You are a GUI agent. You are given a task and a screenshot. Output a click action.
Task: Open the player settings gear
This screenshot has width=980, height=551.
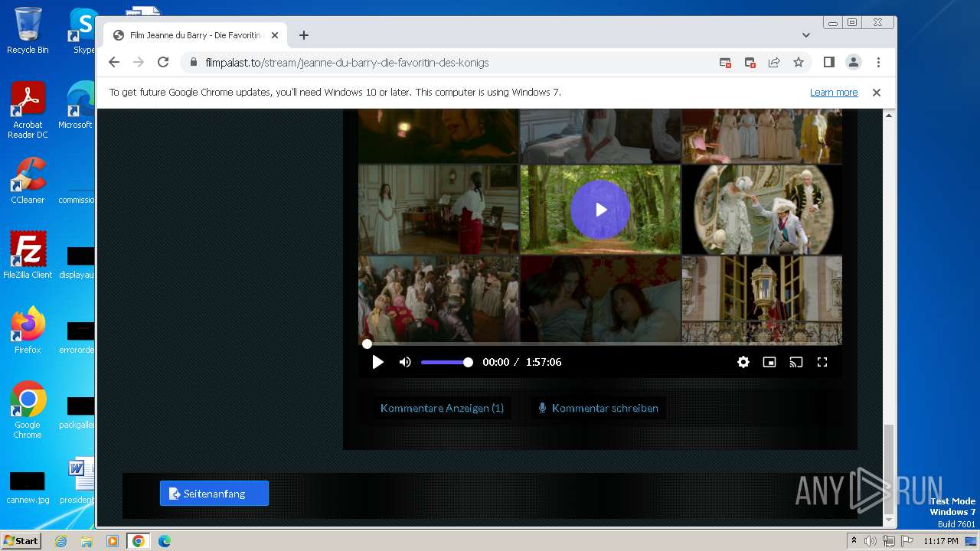[743, 362]
